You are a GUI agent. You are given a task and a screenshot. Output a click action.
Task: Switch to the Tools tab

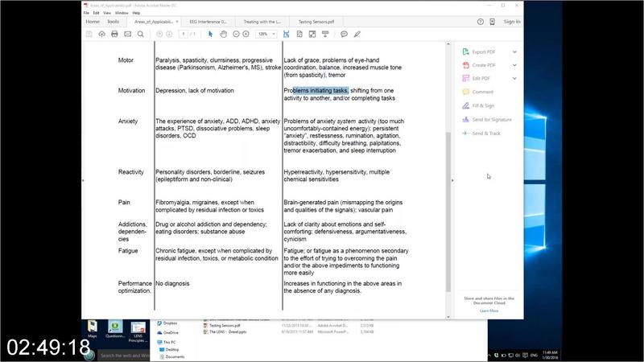coord(113,22)
